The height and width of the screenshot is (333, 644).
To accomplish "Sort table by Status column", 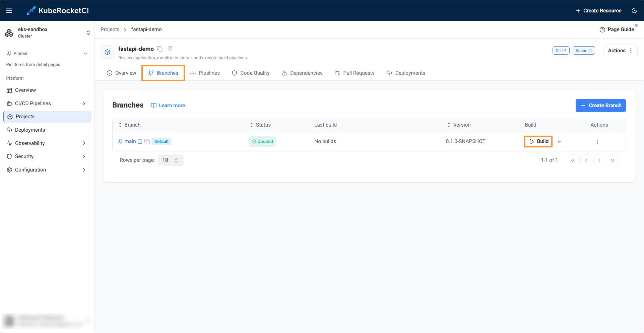I will (x=260, y=125).
